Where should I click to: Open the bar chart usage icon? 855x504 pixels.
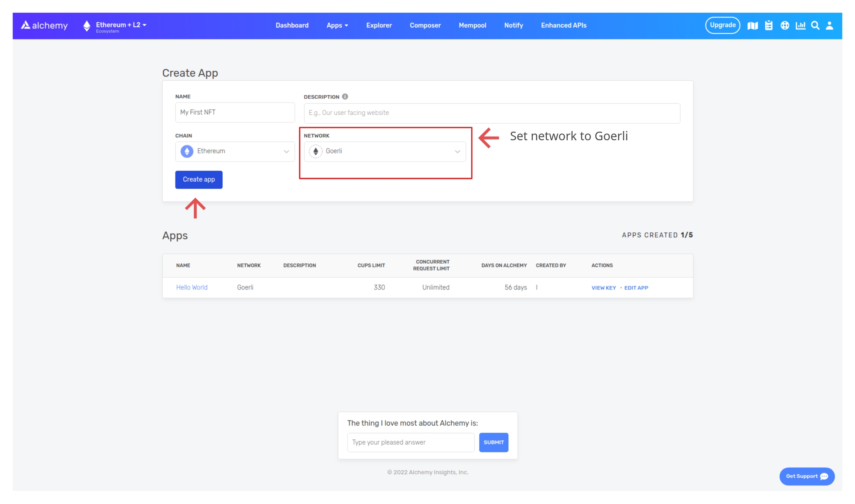(800, 25)
